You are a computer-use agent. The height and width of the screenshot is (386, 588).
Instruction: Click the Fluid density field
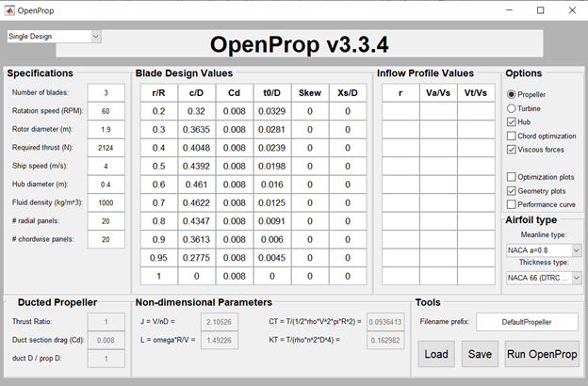click(x=106, y=202)
